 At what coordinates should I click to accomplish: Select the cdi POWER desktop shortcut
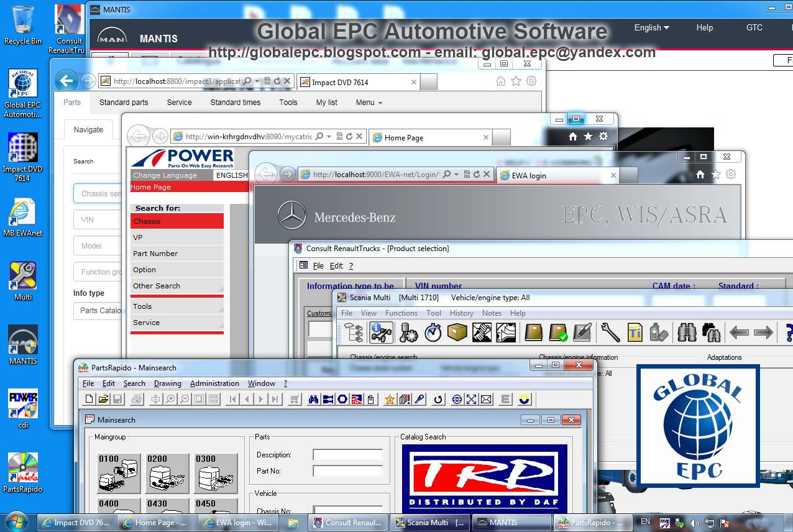tap(22, 408)
